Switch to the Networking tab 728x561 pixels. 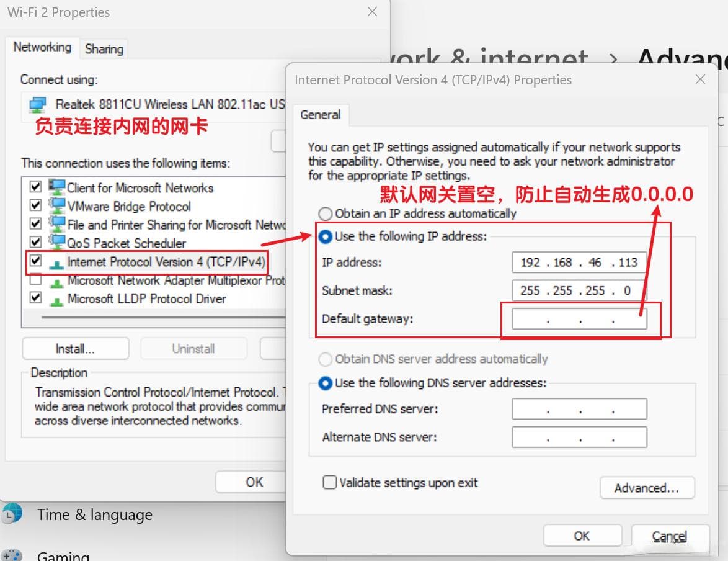[x=42, y=47]
